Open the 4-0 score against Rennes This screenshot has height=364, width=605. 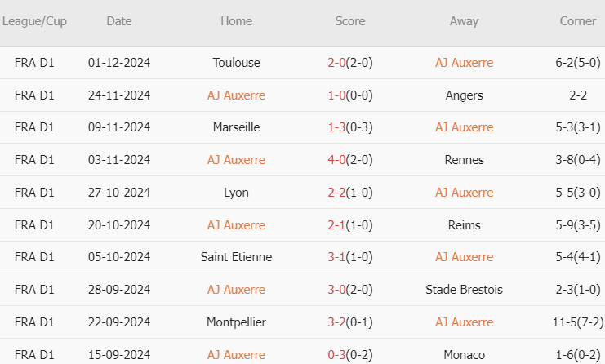pyautogui.click(x=349, y=160)
